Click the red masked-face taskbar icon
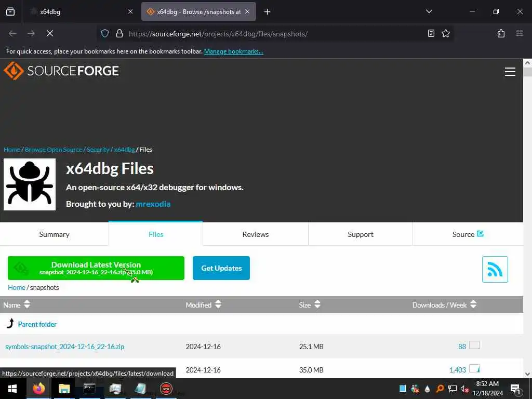Image resolution: width=532 pixels, height=399 pixels. tap(166, 389)
